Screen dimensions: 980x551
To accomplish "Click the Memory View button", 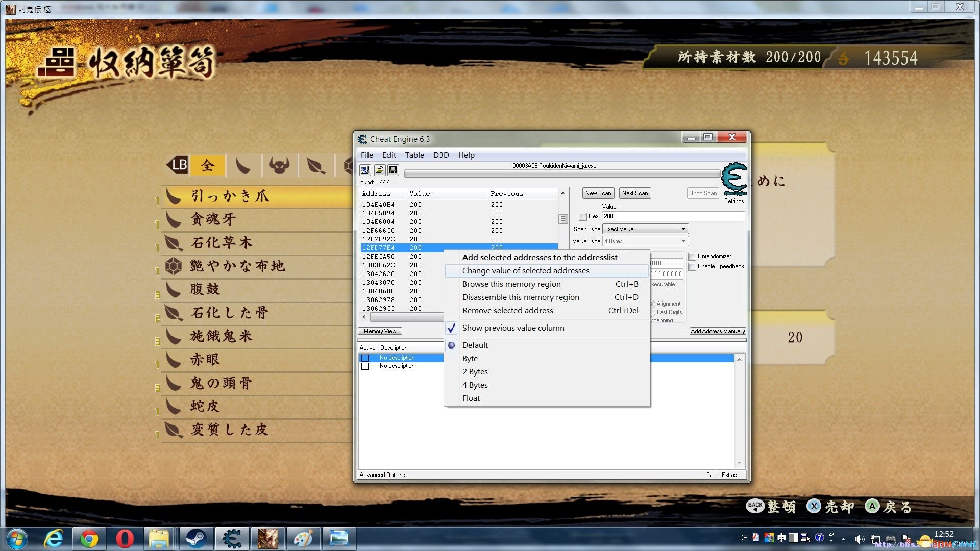I will [380, 331].
